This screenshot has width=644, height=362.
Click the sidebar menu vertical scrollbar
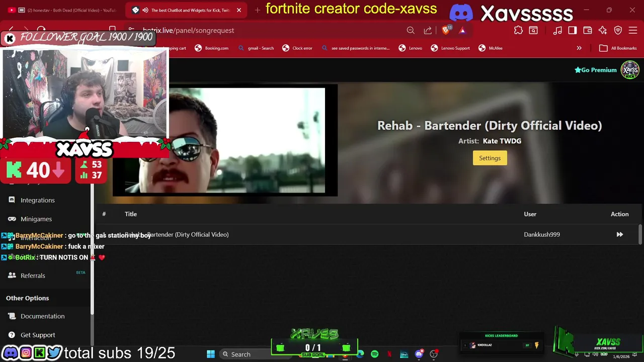[92, 249]
